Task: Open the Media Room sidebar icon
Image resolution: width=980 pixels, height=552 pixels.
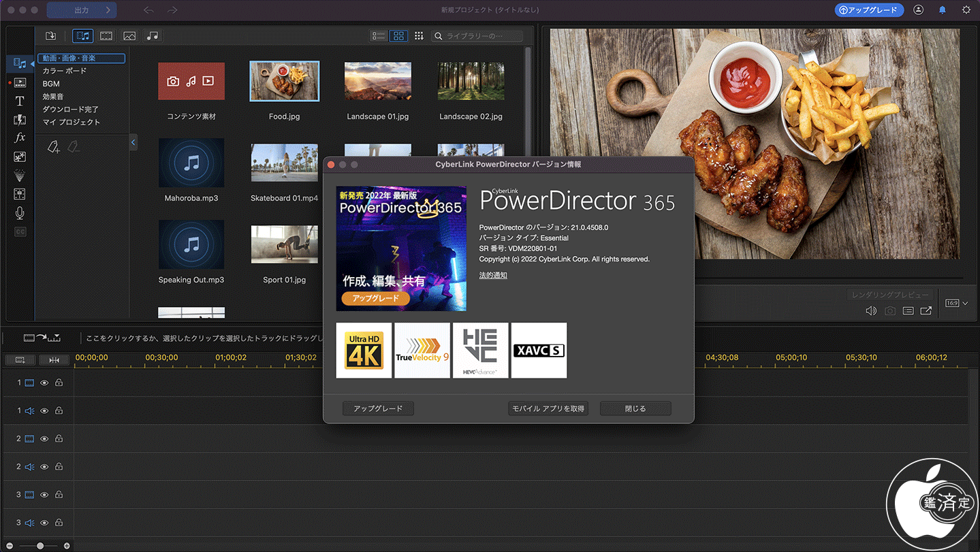Action: pyautogui.click(x=20, y=63)
